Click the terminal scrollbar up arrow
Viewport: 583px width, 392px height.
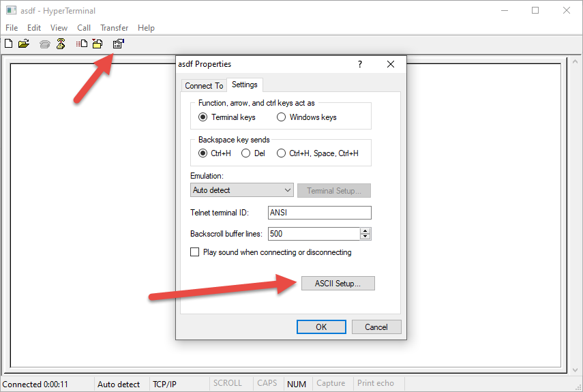[575, 61]
